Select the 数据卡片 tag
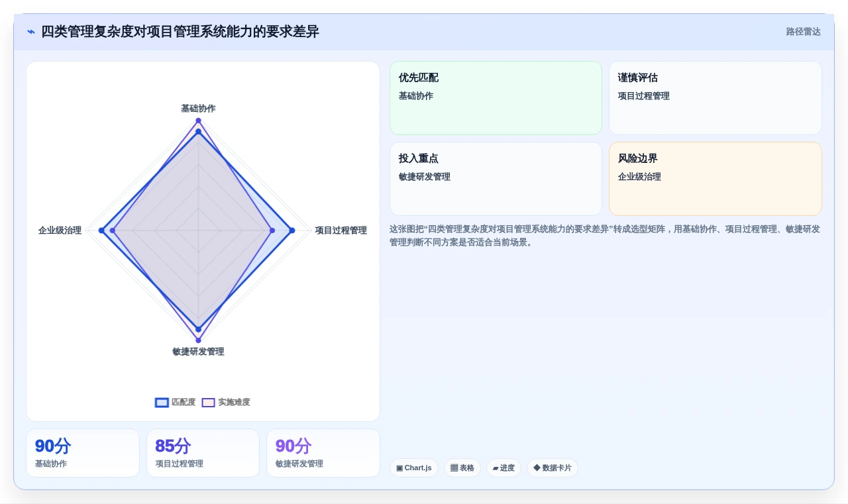The height and width of the screenshot is (504, 848). pos(553,468)
